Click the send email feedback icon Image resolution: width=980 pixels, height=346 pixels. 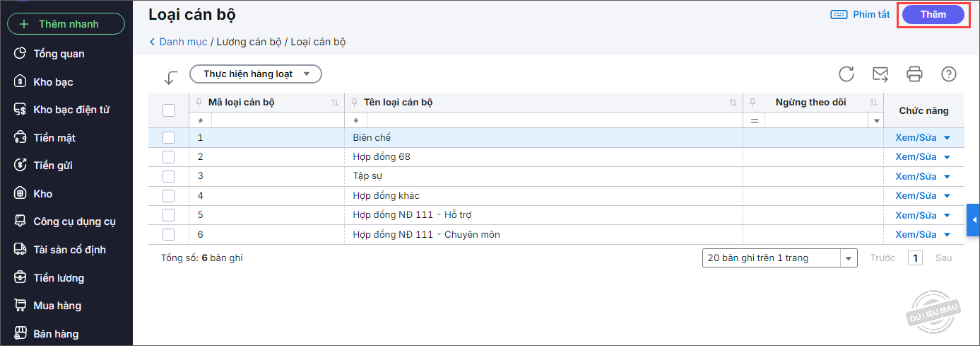click(880, 74)
